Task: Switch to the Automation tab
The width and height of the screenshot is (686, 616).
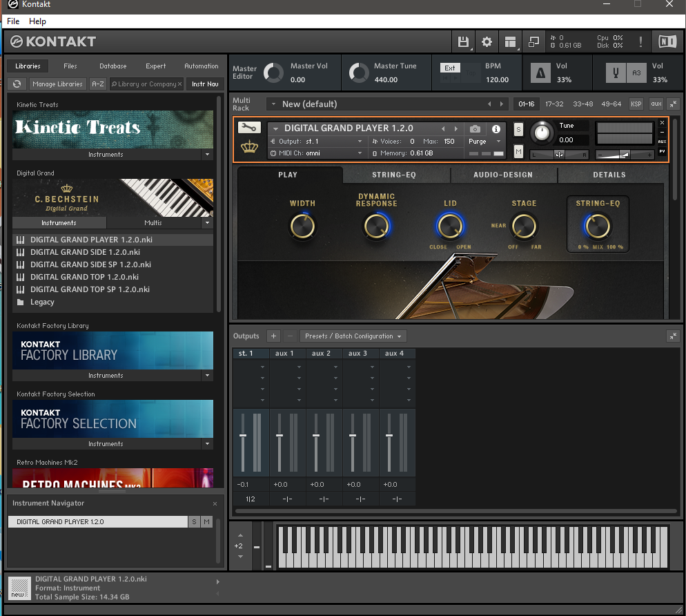Action: 202,66
